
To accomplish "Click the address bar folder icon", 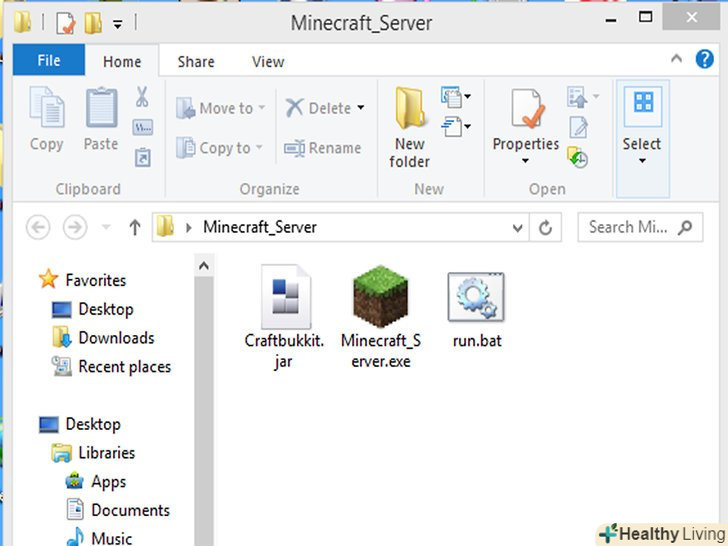I will pyautogui.click(x=166, y=227).
